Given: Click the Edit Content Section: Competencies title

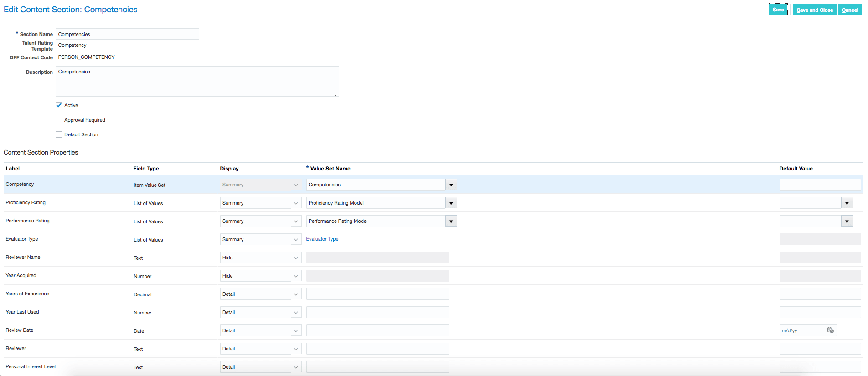Looking at the screenshot, I should (x=71, y=10).
